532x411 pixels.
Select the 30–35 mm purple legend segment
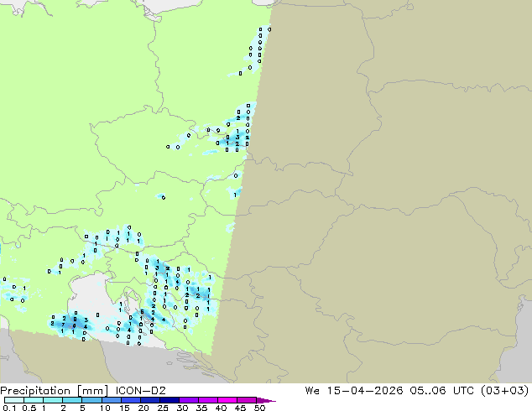pos(188,400)
